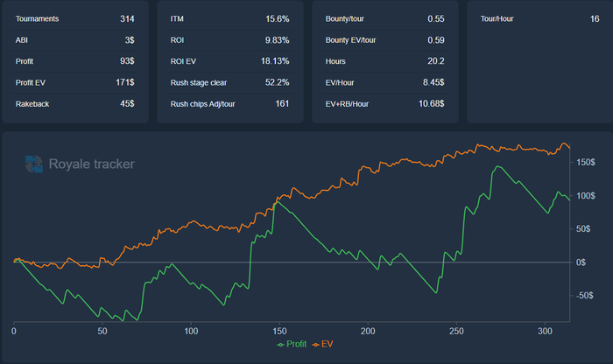Select the EV+RB/Hour stat label
Viewport: 613px width, 364px height.
tap(349, 104)
